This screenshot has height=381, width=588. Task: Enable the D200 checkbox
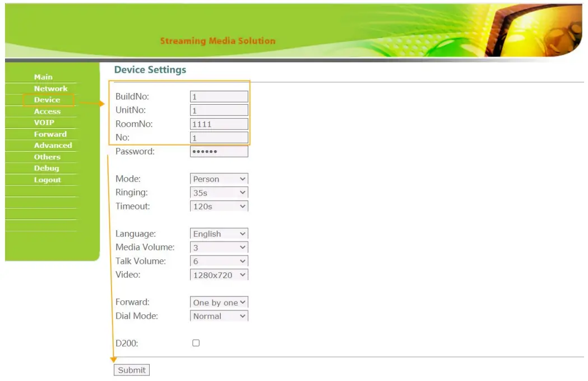click(196, 342)
